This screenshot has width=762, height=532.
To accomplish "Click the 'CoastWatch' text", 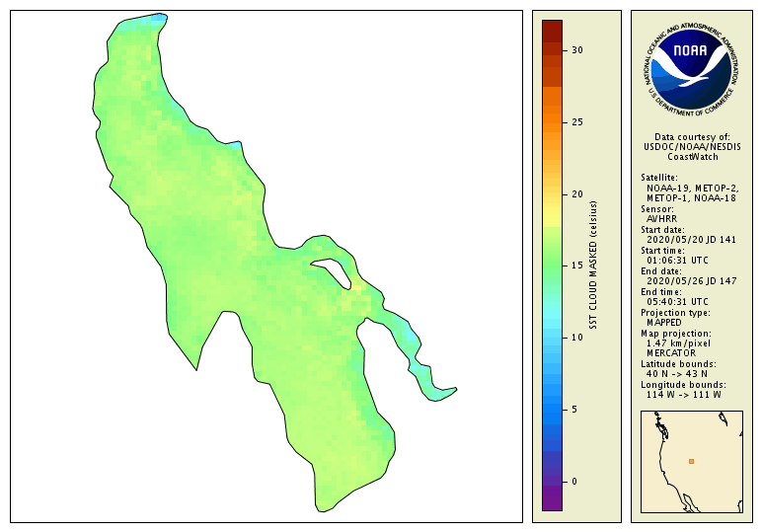I will (693, 157).
